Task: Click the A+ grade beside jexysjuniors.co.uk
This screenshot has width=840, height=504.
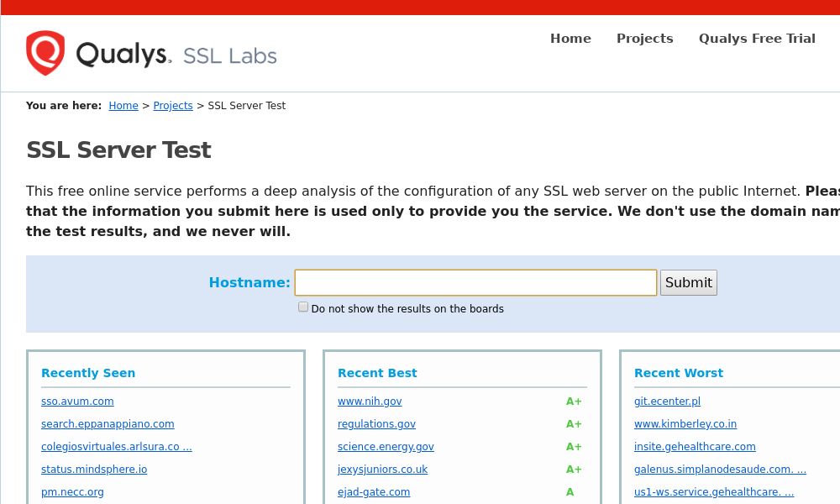Action: (x=574, y=470)
